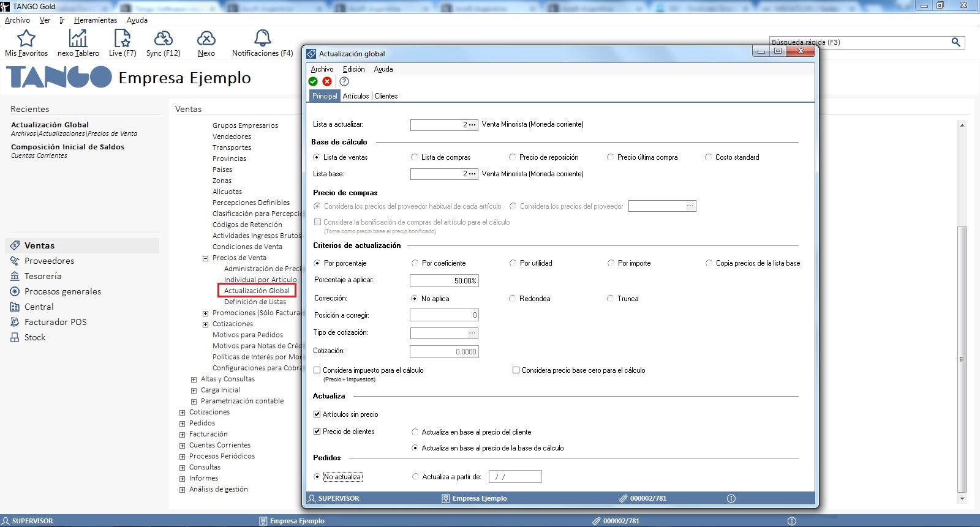980x527 pixels.
Task: Click the green accept checkmark icon
Action: pyautogui.click(x=313, y=81)
